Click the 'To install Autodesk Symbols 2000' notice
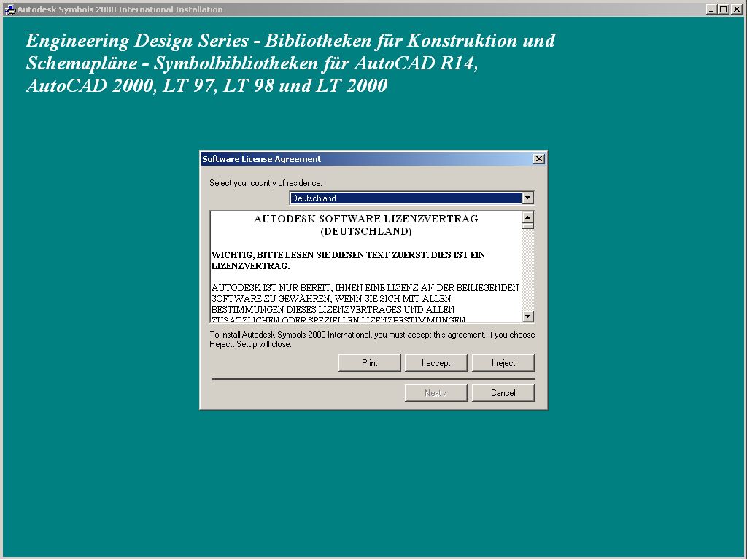 (372, 340)
